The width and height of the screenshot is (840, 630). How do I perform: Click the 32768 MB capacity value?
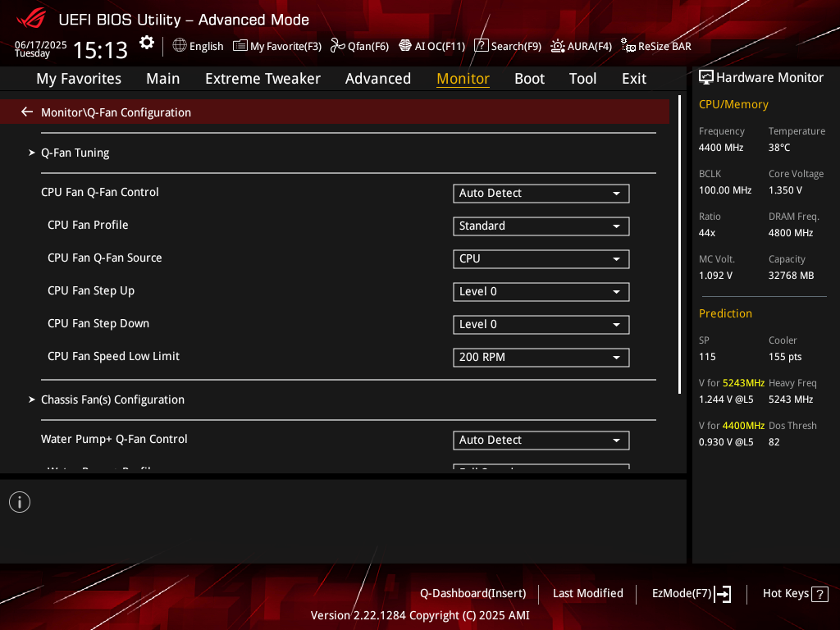click(x=792, y=276)
